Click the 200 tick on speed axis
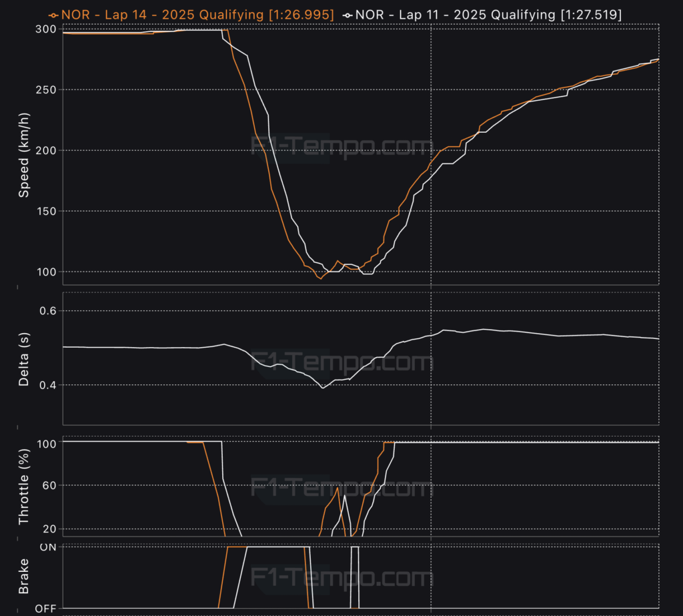Image resolution: width=683 pixels, height=616 pixels. point(46,150)
